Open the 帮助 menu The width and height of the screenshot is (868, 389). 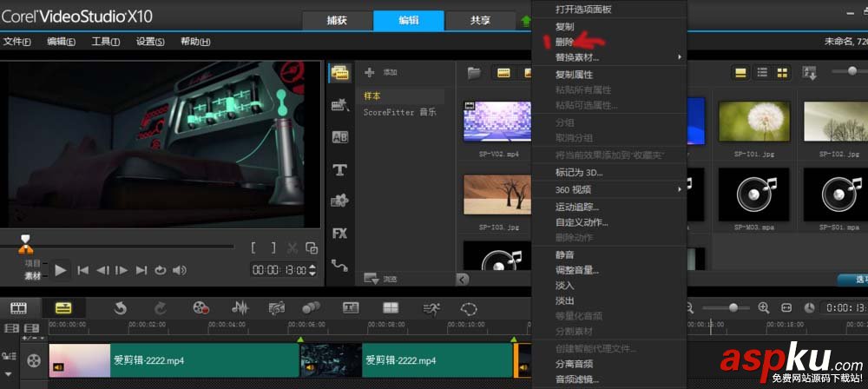pyautogui.click(x=195, y=42)
